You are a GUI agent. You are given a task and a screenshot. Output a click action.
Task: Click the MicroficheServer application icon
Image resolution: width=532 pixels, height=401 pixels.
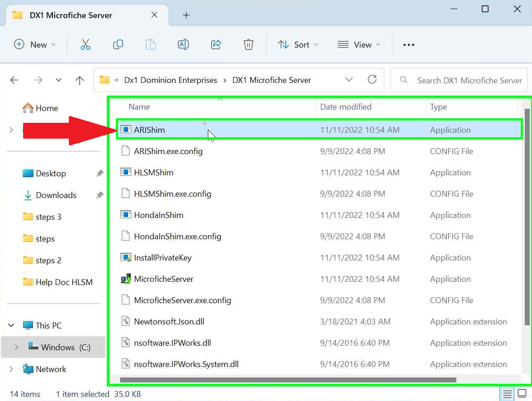click(x=126, y=279)
